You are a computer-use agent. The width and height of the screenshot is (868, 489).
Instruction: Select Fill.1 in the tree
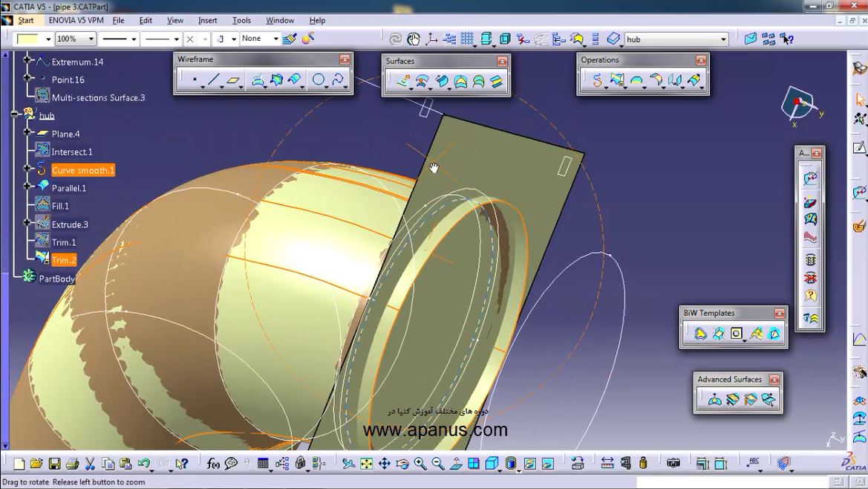(60, 206)
